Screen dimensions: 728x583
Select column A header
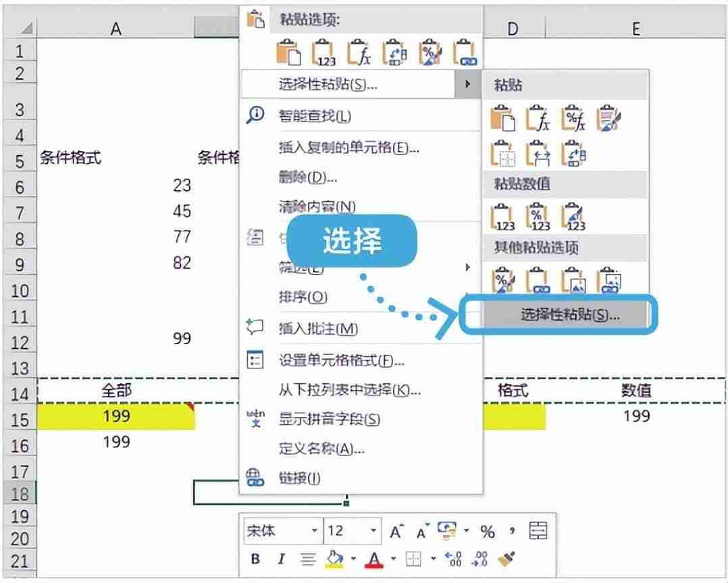115,28
